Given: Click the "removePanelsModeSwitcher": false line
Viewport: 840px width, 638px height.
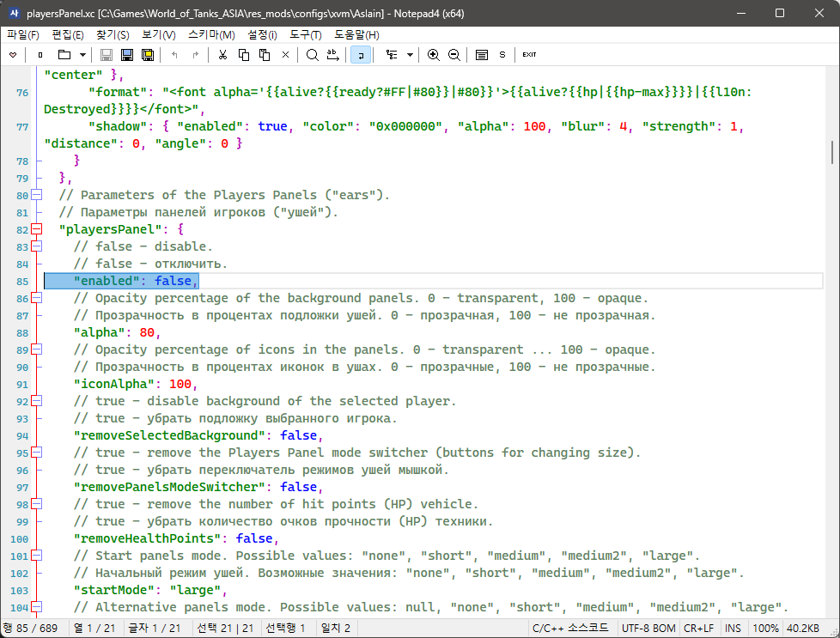Looking at the screenshot, I should pos(198,487).
